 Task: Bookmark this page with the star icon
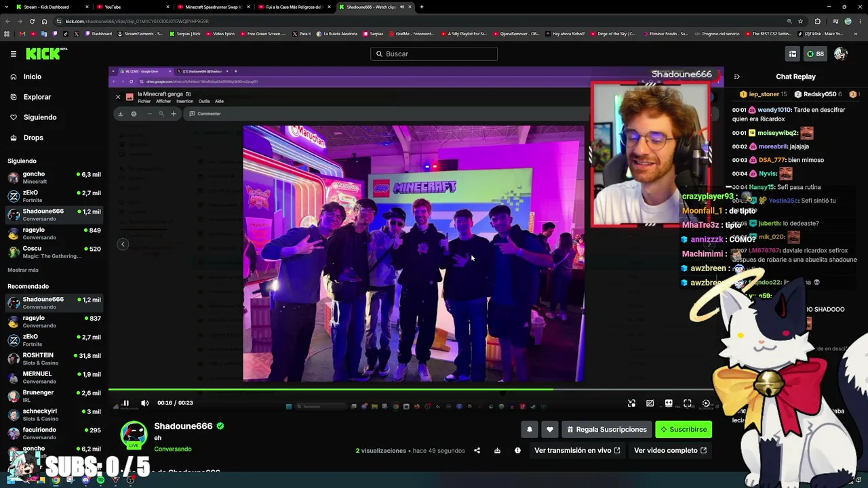(x=800, y=21)
